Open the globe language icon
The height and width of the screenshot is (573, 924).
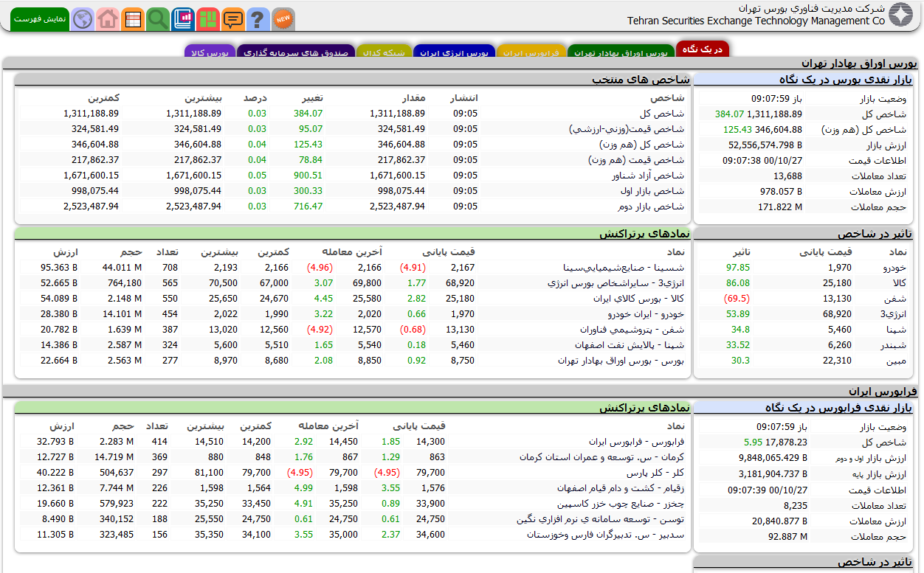[83, 19]
